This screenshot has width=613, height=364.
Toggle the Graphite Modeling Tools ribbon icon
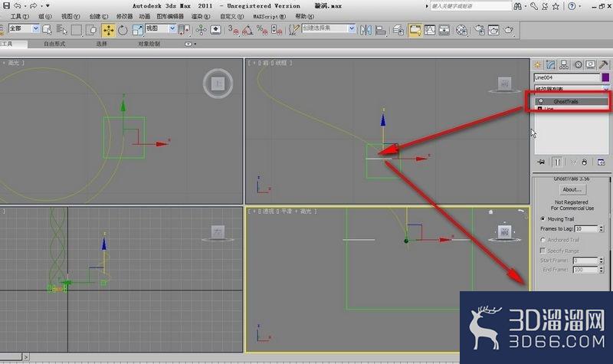415,30
